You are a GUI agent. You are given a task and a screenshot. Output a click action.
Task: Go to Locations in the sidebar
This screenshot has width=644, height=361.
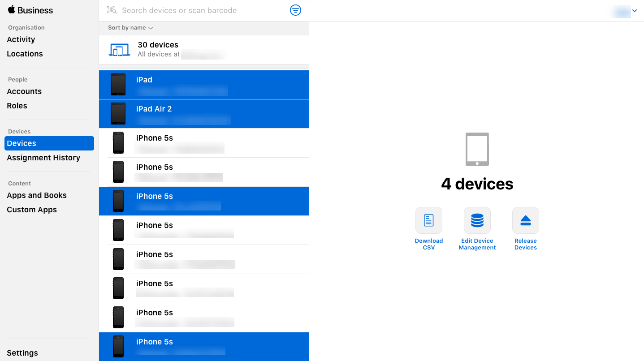tap(25, 54)
